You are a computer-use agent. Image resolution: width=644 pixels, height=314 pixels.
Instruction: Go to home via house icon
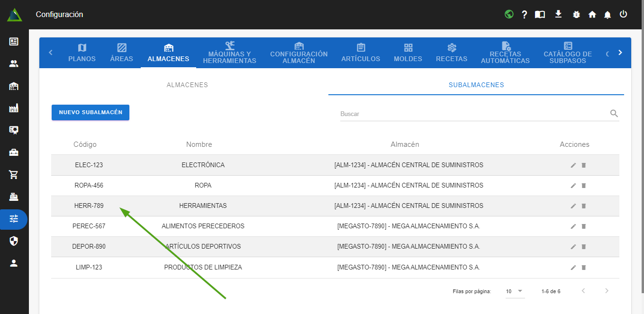tap(592, 15)
